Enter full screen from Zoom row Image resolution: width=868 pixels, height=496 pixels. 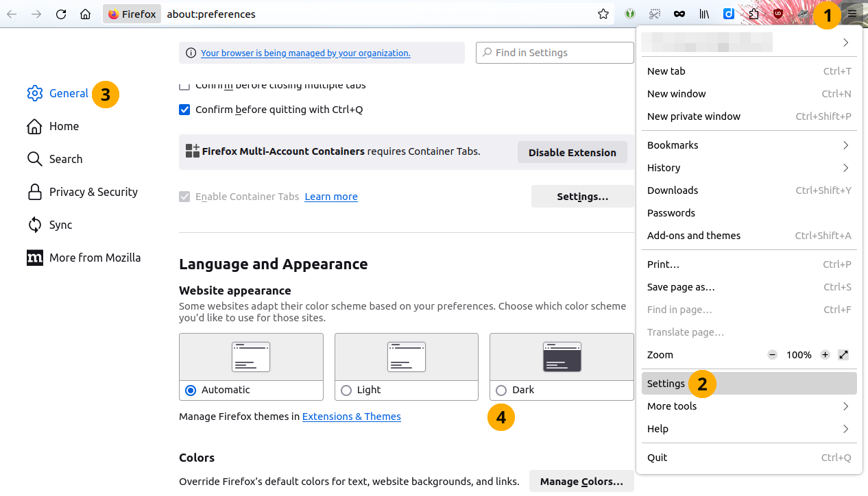tap(843, 355)
